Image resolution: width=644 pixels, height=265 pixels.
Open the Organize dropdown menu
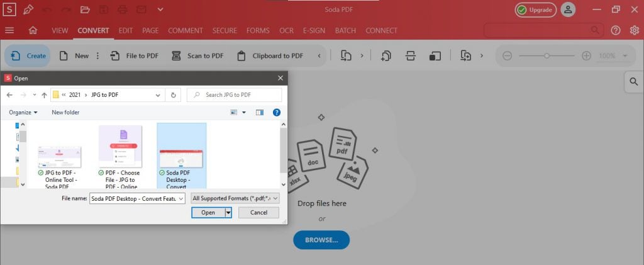coord(23,112)
